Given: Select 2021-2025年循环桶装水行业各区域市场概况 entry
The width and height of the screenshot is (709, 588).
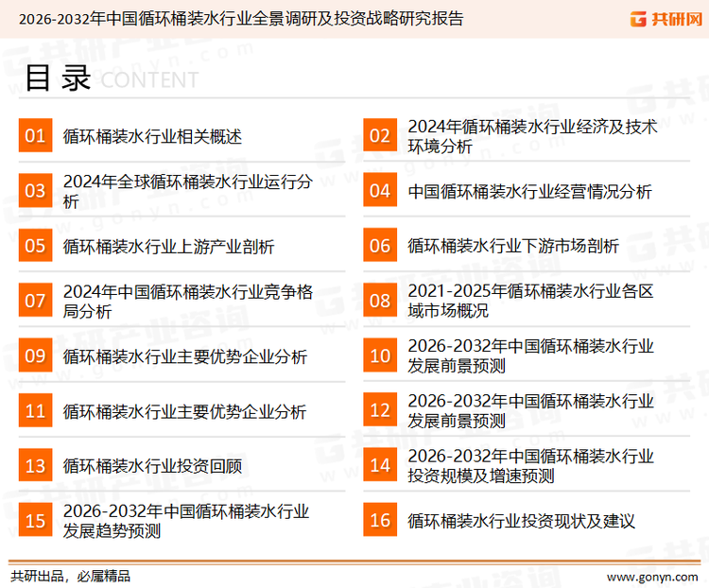Looking at the screenshot, I should (x=531, y=301).
